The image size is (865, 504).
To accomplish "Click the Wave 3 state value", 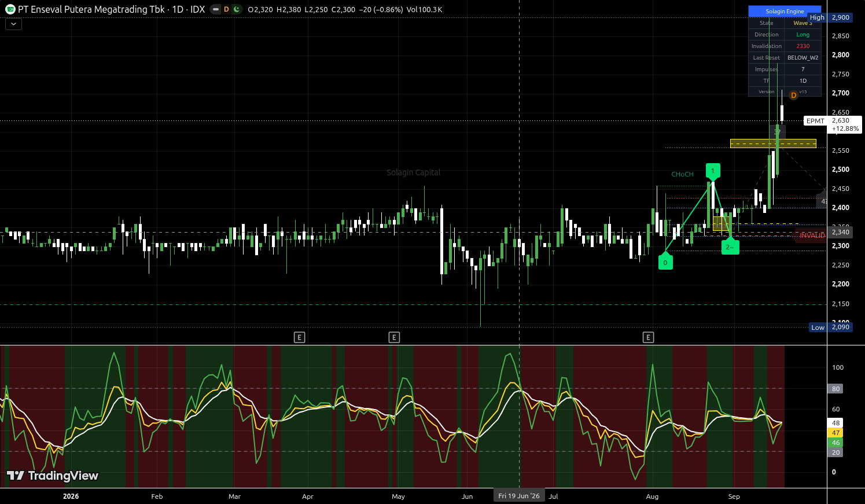I will [x=803, y=23].
